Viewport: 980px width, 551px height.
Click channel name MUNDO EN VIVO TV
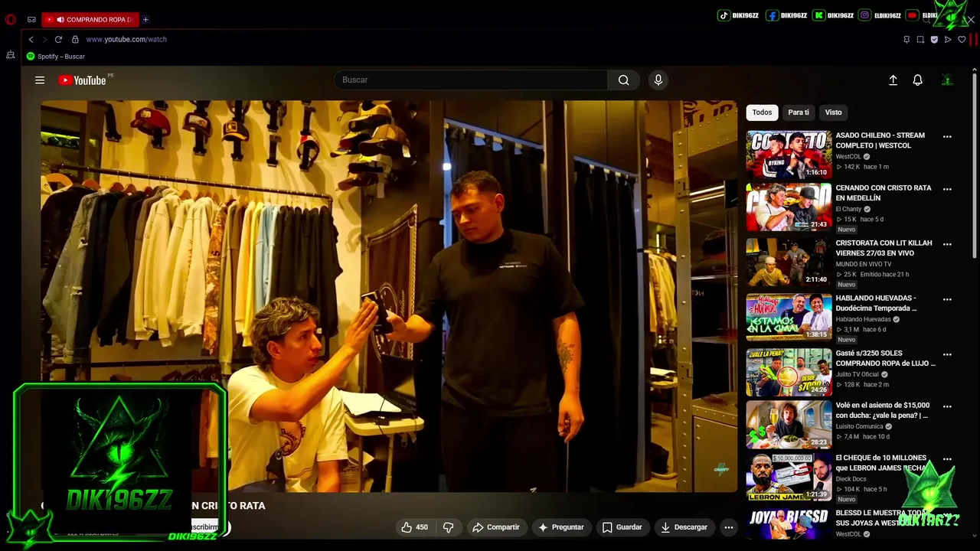[864, 264]
